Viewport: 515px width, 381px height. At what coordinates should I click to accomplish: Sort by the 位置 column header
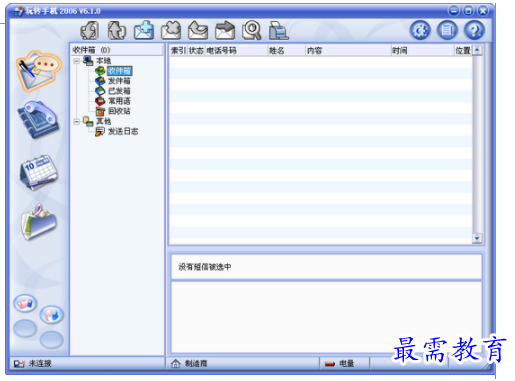[x=463, y=51]
